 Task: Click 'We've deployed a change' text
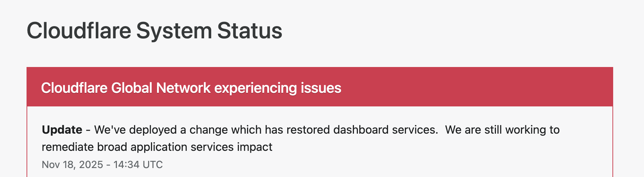click(140, 130)
